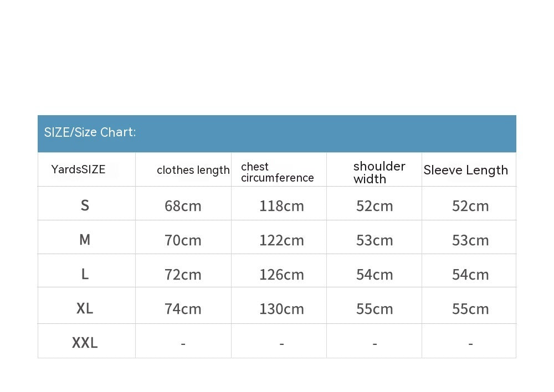Click the shoulder width column header

point(379,172)
